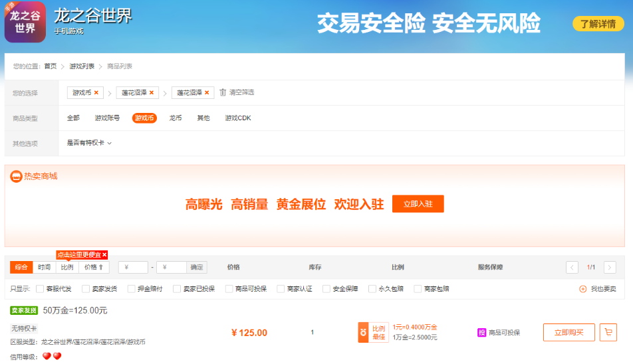Open the 龙之谷世界 game logo icon
Viewport: 633px width, 364px height.
(x=25, y=22)
